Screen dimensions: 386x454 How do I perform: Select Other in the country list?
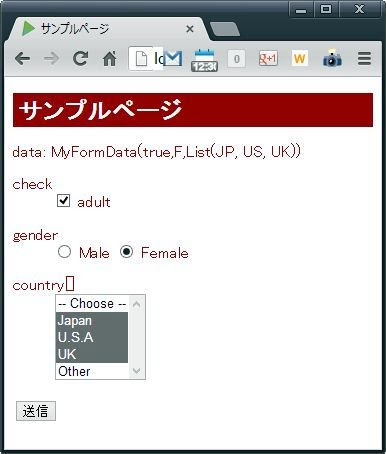[92, 371]
